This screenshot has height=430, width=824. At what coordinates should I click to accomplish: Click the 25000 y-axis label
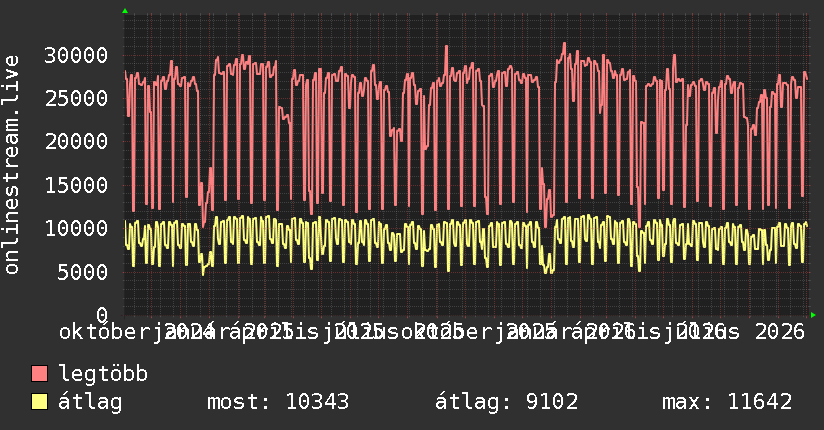(x=76, y=98)
